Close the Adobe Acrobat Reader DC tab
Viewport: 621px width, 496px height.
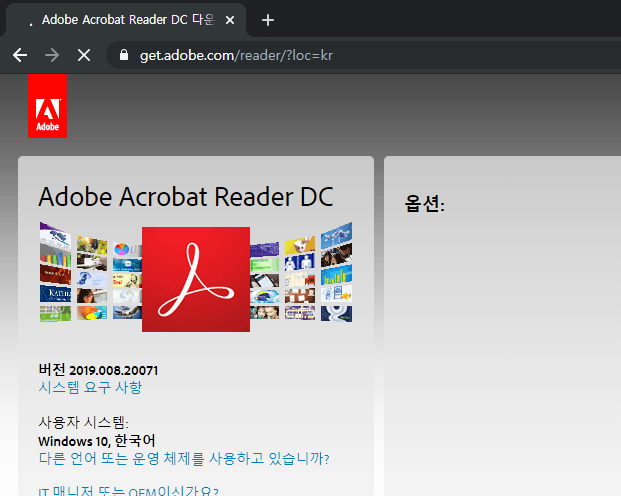[x=230, y=20]
